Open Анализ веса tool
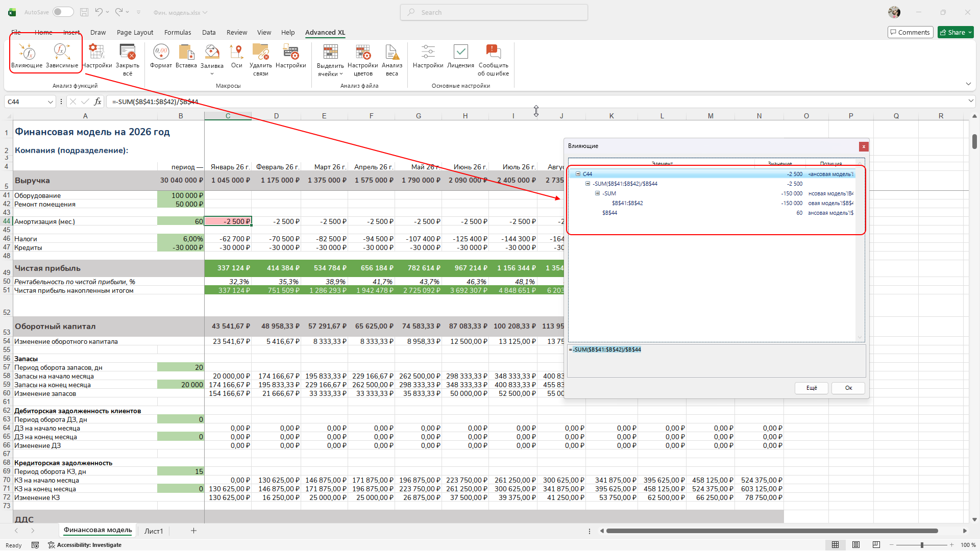Image resolution: width=980 pixels, height=551 pixels. coord(391,52)
